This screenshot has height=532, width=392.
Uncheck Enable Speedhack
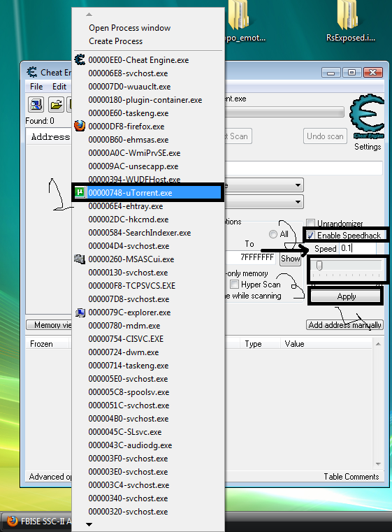[311, 235]
